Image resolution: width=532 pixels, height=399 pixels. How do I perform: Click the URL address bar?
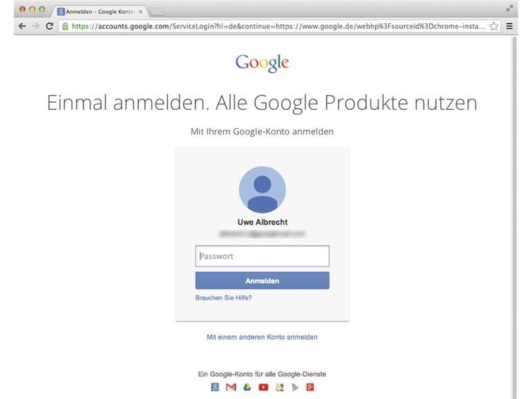[x=278, y=26]
